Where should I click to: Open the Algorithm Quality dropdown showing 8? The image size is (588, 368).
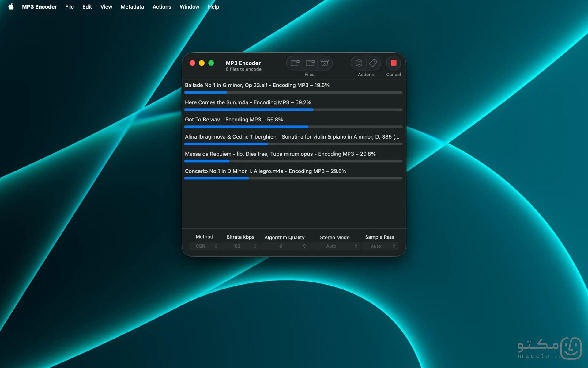[x=285, y=246]
